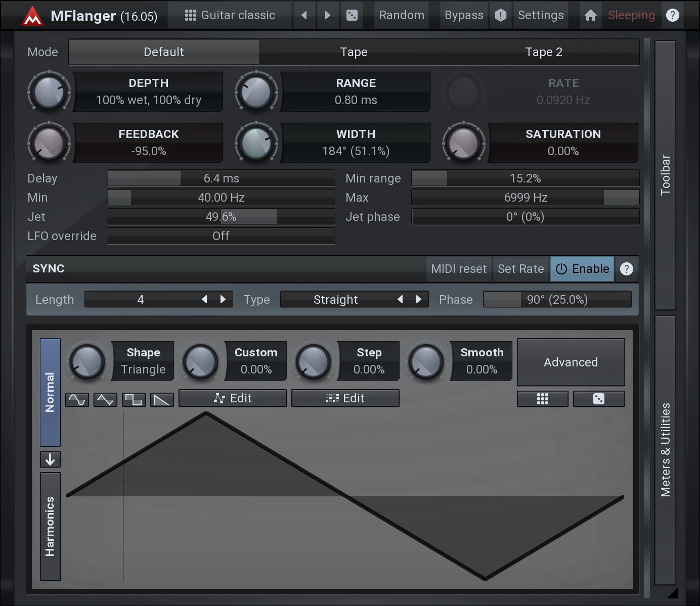
Task: Open the LFO override selector
Action: pyautogui.click(x=221, y=236)
